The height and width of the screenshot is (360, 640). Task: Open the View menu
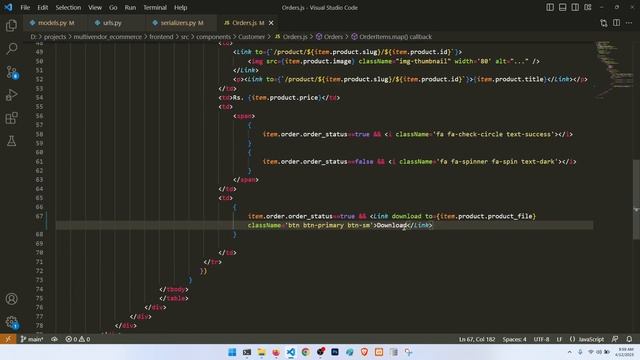[95, 7]
